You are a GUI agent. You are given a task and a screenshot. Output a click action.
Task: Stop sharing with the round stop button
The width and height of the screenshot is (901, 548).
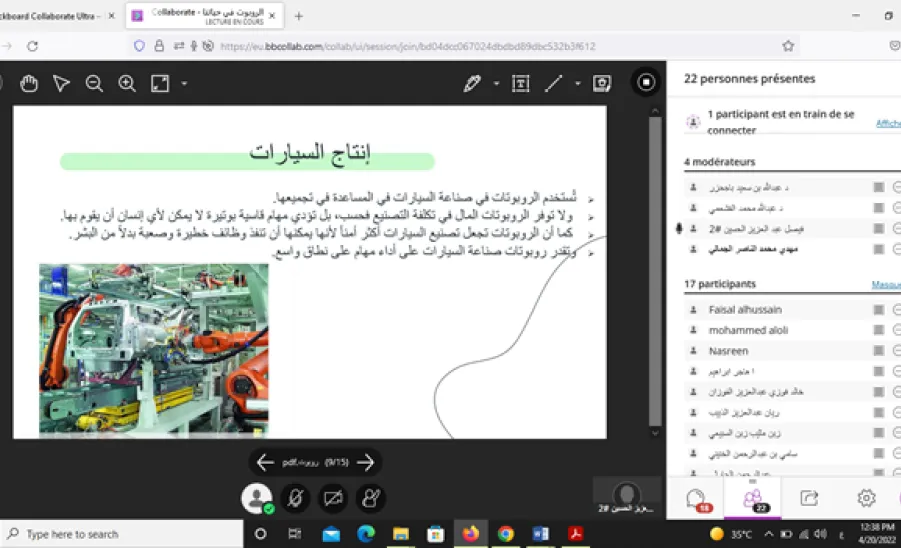coord(646,83)
